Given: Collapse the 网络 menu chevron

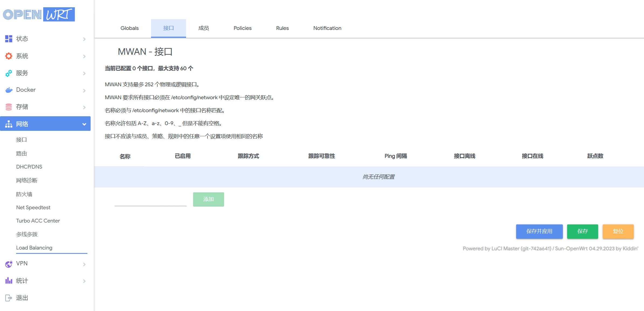Looking at the screenshot, I should [x=84, y=124].
